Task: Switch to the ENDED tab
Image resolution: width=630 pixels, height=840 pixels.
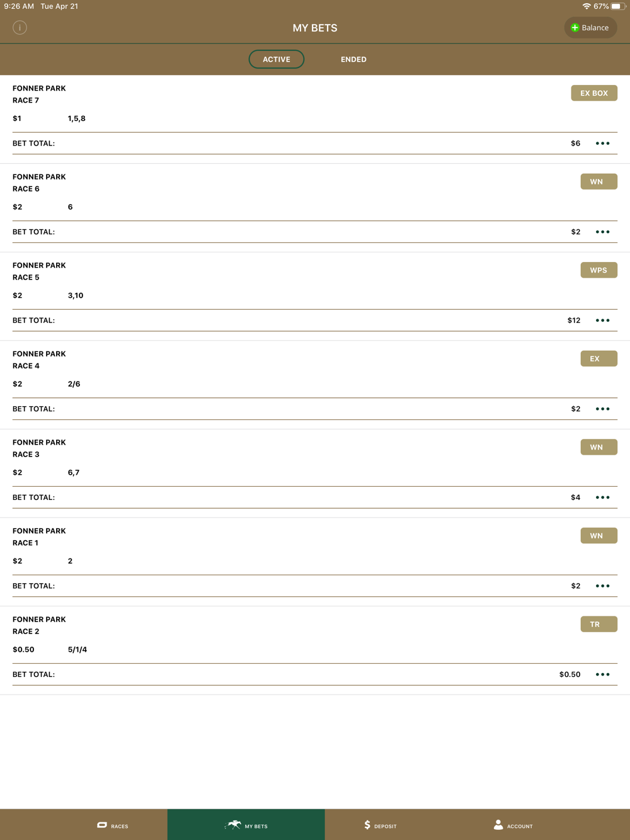Action: [353, 59]
